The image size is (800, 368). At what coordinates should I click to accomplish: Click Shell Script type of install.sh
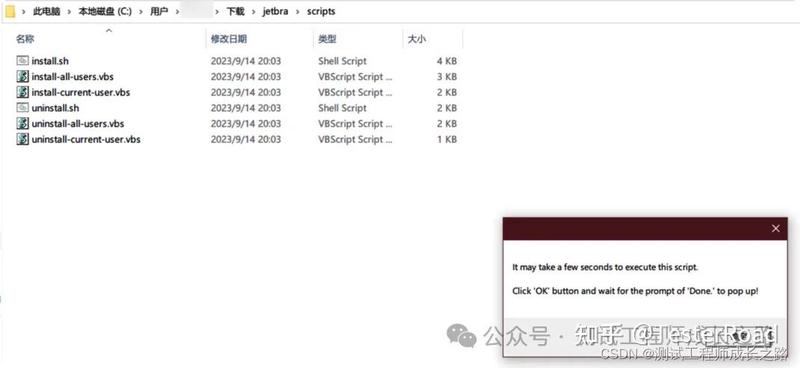[342, 61]
